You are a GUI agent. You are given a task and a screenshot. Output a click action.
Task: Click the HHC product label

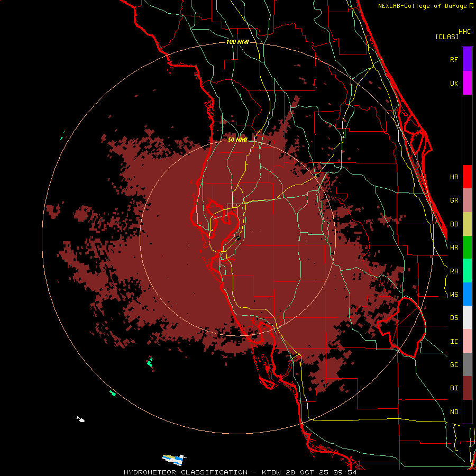pos(465,32)
